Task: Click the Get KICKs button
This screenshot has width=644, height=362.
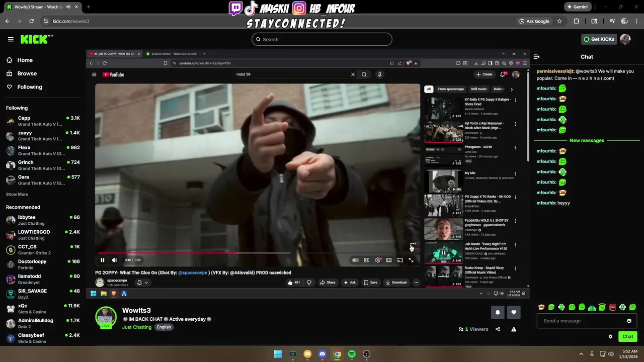Action: coord(599,39)
